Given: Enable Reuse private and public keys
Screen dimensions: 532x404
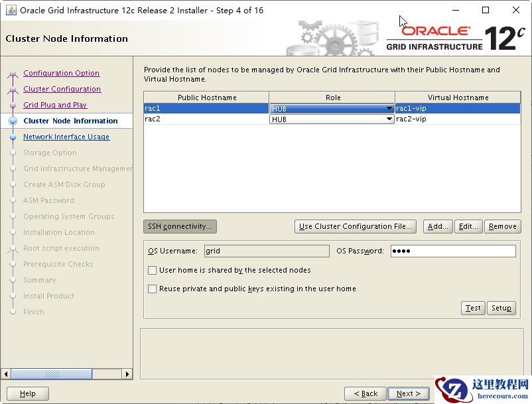Looking at the screenshot, I should (153, 289).
